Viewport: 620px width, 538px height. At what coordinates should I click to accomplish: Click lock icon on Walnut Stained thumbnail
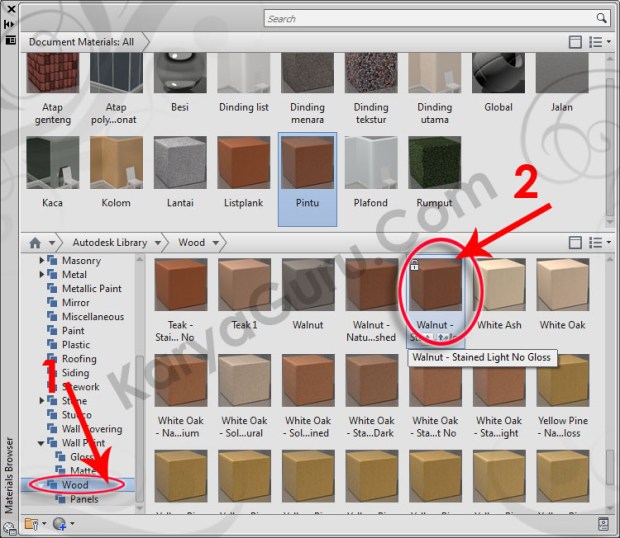[x=414, y=265]
